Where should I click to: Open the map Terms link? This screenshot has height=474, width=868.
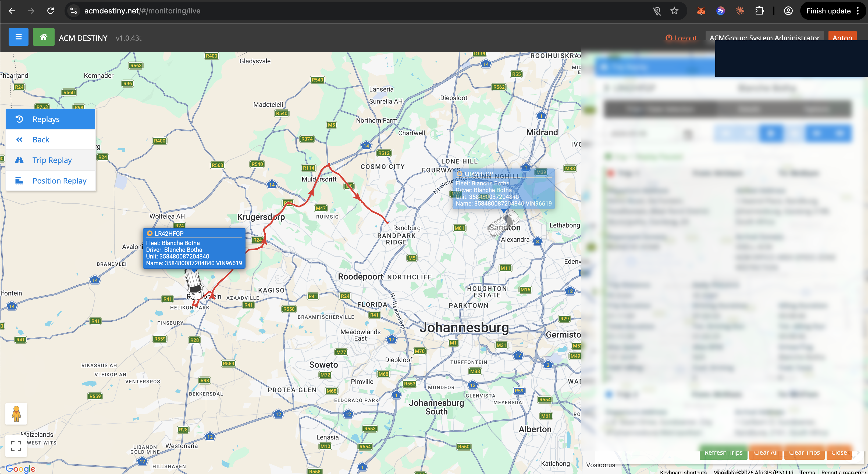pos(807,472)
